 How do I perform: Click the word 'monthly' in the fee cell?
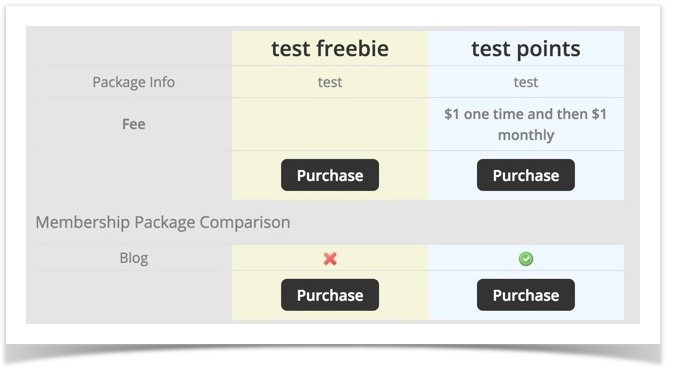525,135
